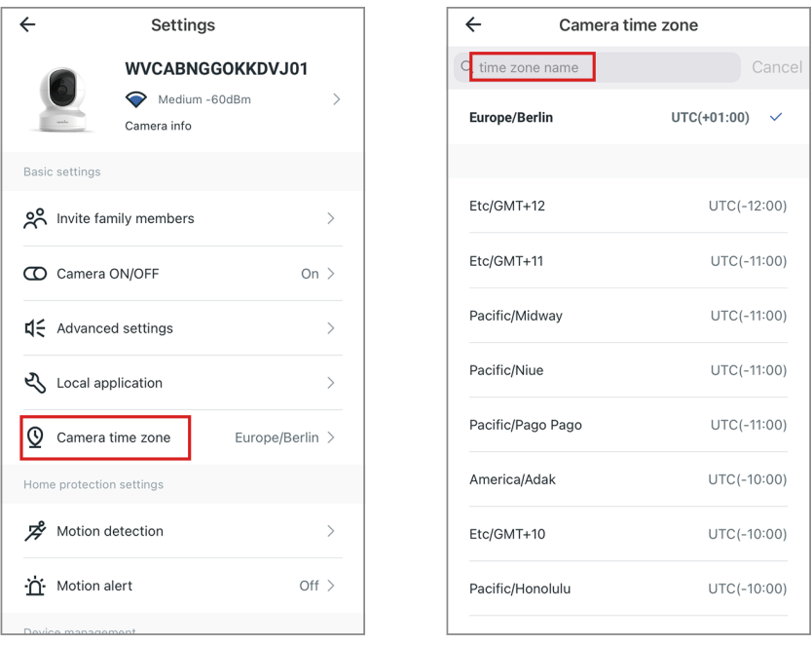Tap the Motion alert siren icon
Viewport: 812px width, 645px height.
click(35, 586)
